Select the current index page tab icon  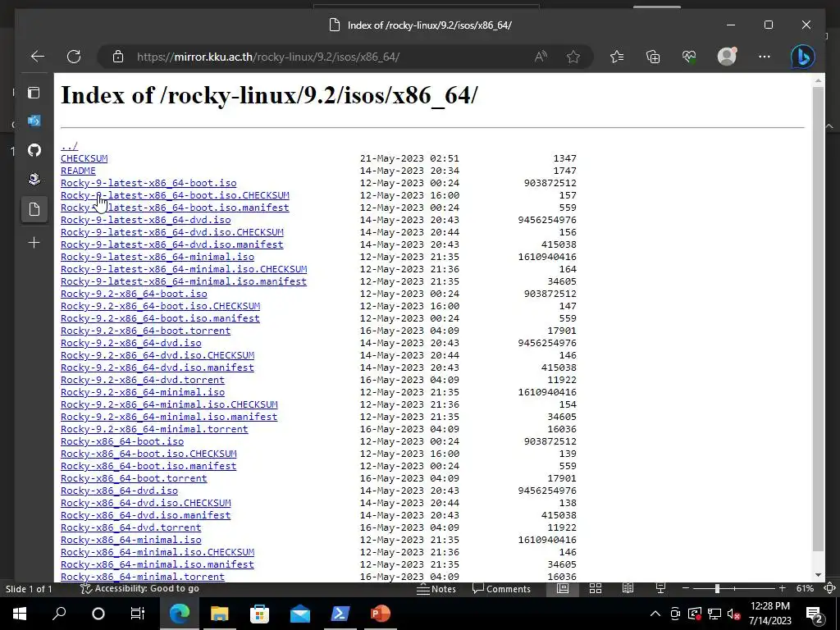[34, 209]
